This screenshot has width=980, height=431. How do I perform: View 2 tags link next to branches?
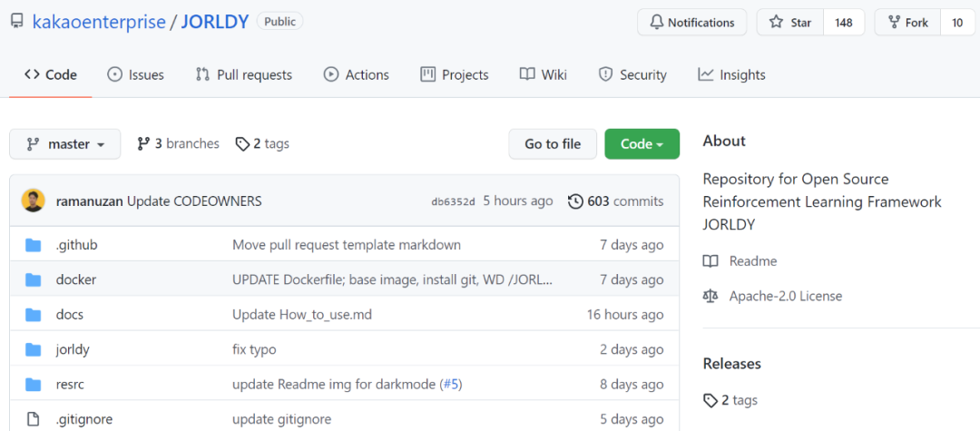(262, 144)
